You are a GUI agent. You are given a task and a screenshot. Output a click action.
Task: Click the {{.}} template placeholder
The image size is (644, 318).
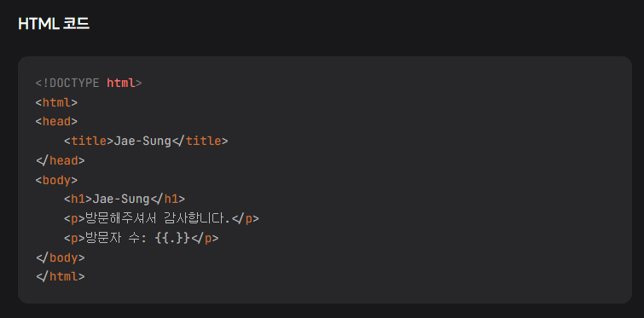click(173, 239)
